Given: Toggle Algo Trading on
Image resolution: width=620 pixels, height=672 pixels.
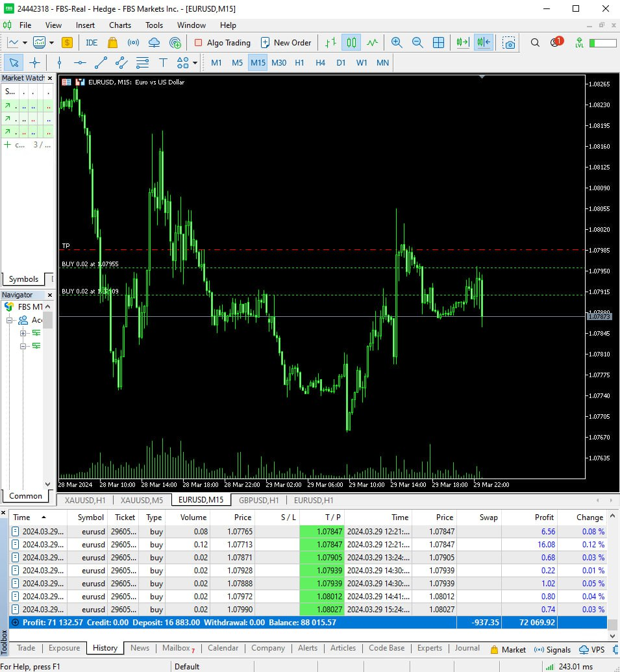Looking at the screenshot, I should point(223,42).
